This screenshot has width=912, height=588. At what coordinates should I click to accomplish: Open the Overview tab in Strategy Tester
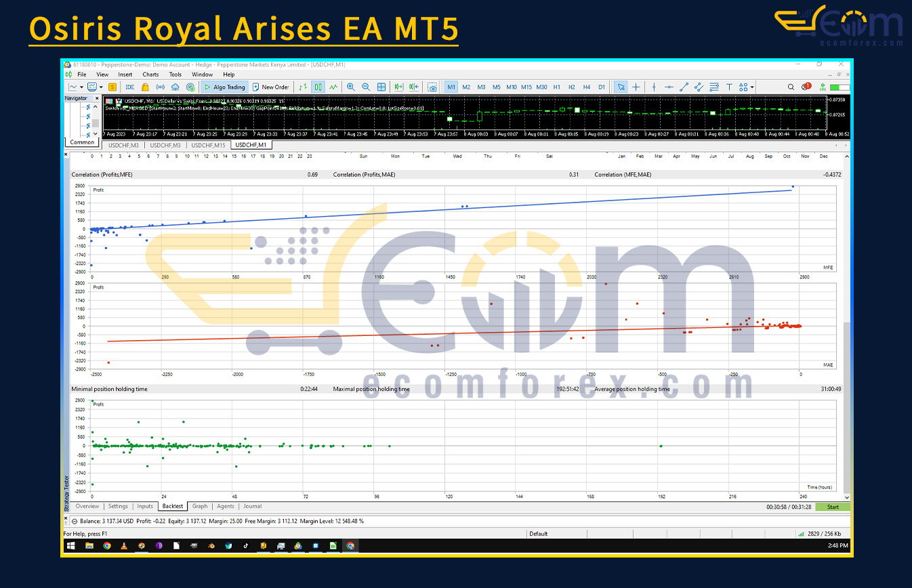click(x=87, y=507)
